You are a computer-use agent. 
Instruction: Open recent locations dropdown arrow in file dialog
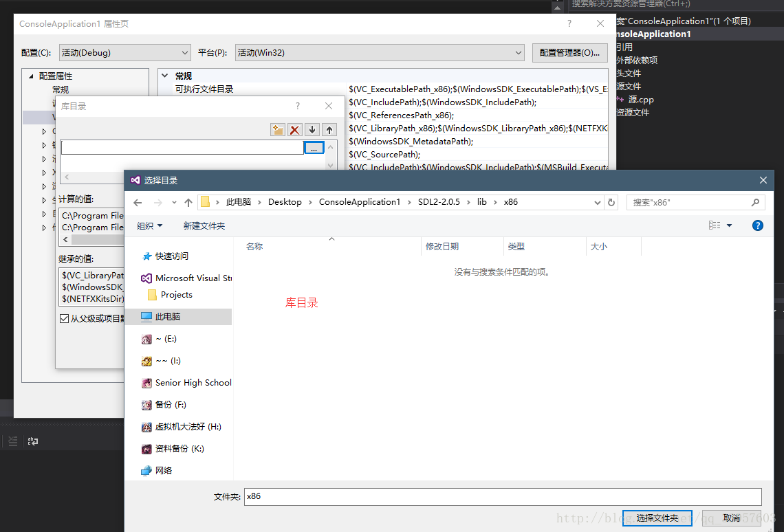click(x=174, y=202)
